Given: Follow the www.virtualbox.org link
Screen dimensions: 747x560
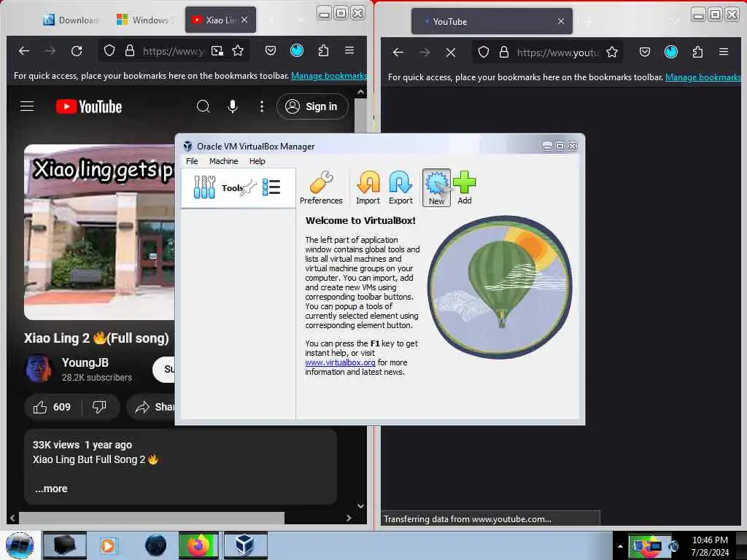Looking at the screenshot, I should click(340, 362).
